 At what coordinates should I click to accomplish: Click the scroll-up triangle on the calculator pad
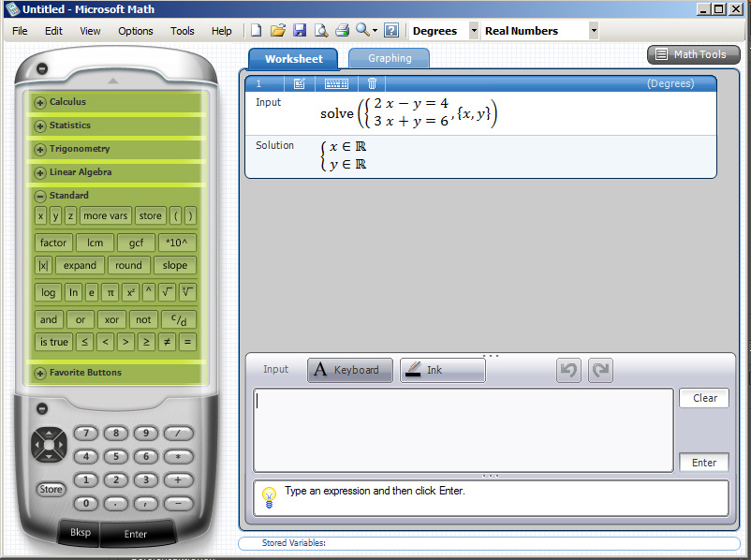click(113, 81)
